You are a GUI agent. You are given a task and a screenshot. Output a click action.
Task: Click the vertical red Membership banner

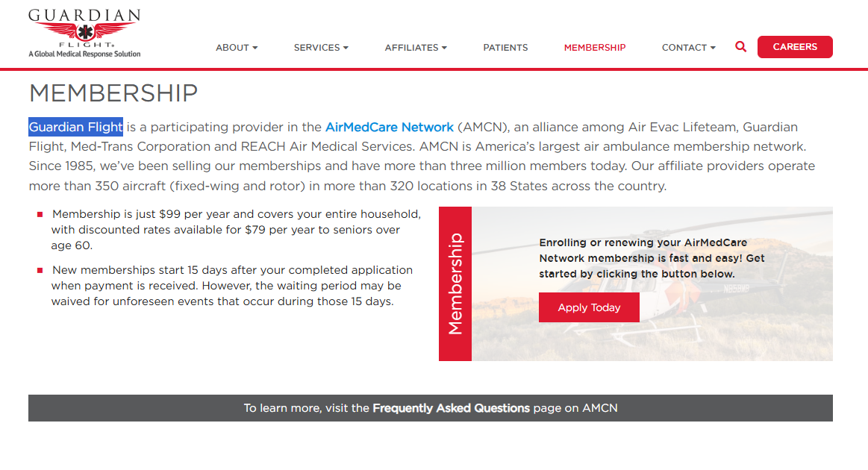tap(455, 284)
